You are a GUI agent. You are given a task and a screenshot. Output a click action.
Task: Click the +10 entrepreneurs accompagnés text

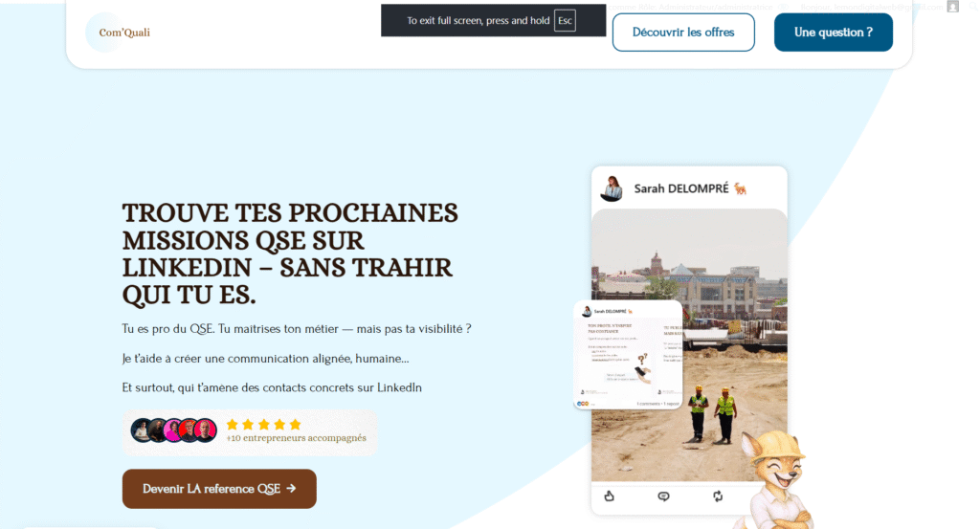296,439
